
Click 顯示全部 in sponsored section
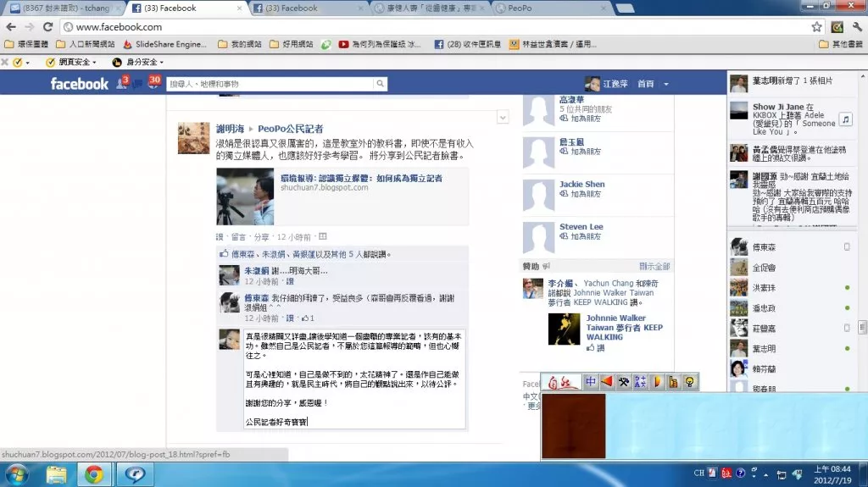[654, 266]
